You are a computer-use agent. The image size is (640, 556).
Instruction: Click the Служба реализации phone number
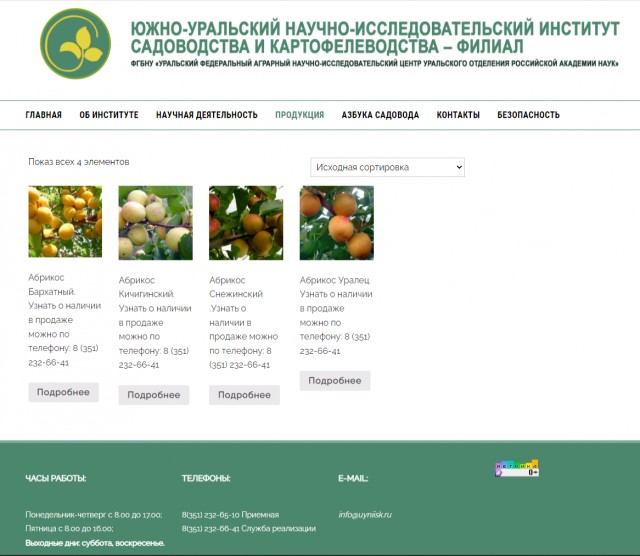249,529
